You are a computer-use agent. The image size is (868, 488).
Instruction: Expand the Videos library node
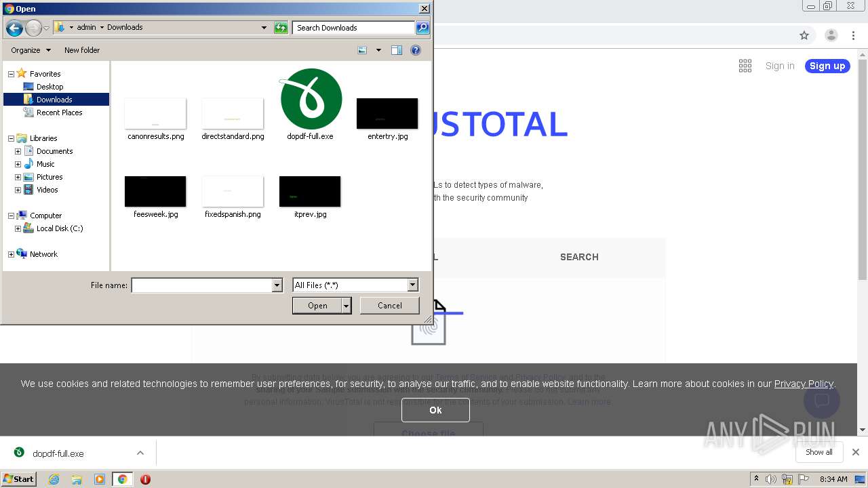pos(18,190)
